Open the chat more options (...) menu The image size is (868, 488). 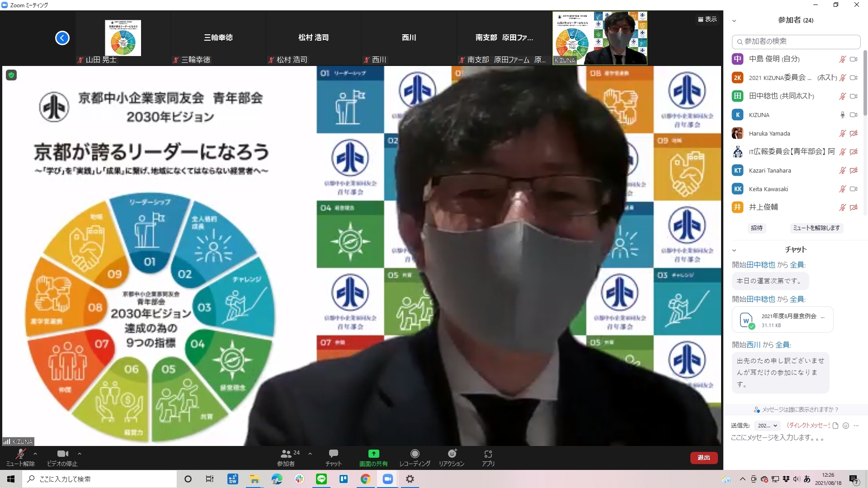pyautogui.click(x=856, y=426)
